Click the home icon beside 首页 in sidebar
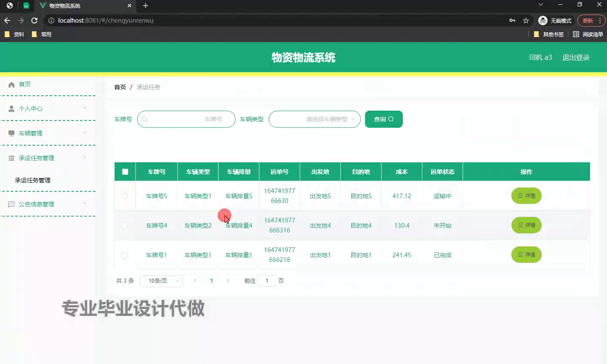Screen dimensions: 607x364 11,84
